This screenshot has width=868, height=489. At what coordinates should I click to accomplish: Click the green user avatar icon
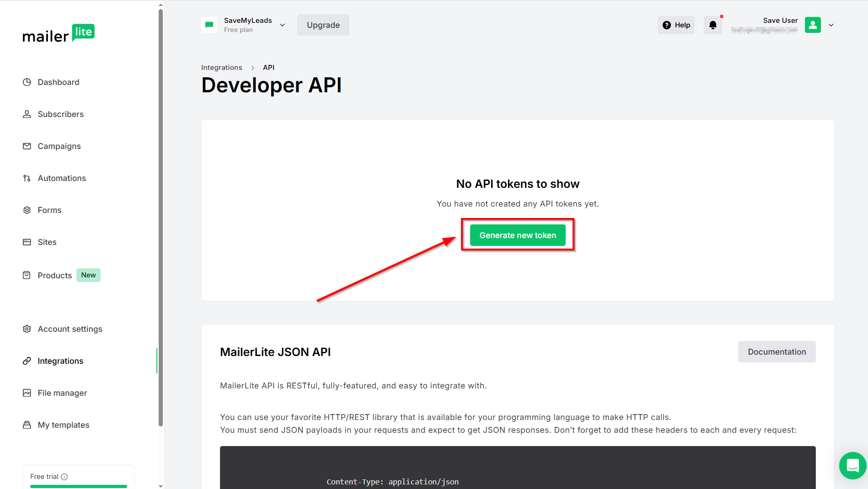[x=813, y=25]
